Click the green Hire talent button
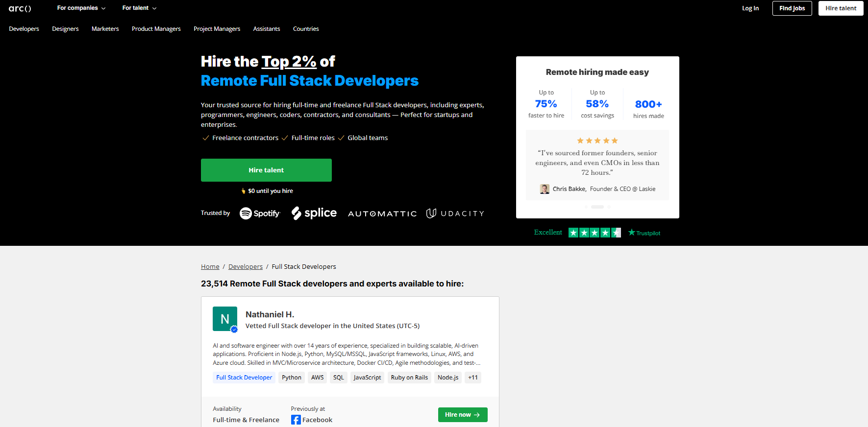Screen dimensions: 868x427 [x=266, y=170]
